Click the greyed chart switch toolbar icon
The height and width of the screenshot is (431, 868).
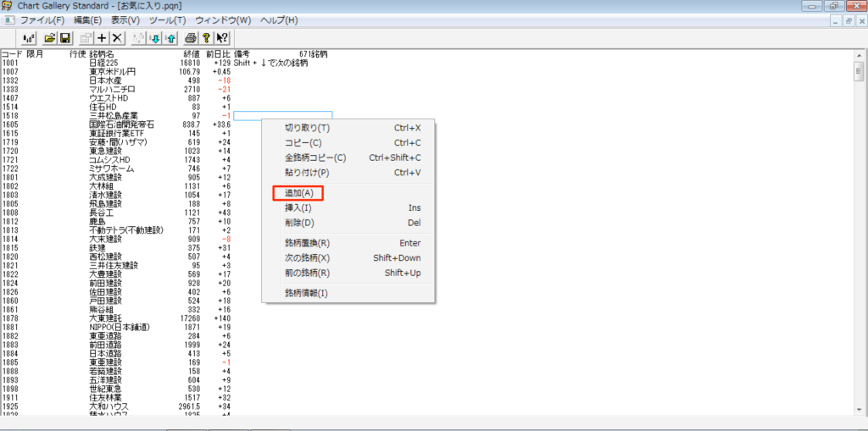(140, 38)
